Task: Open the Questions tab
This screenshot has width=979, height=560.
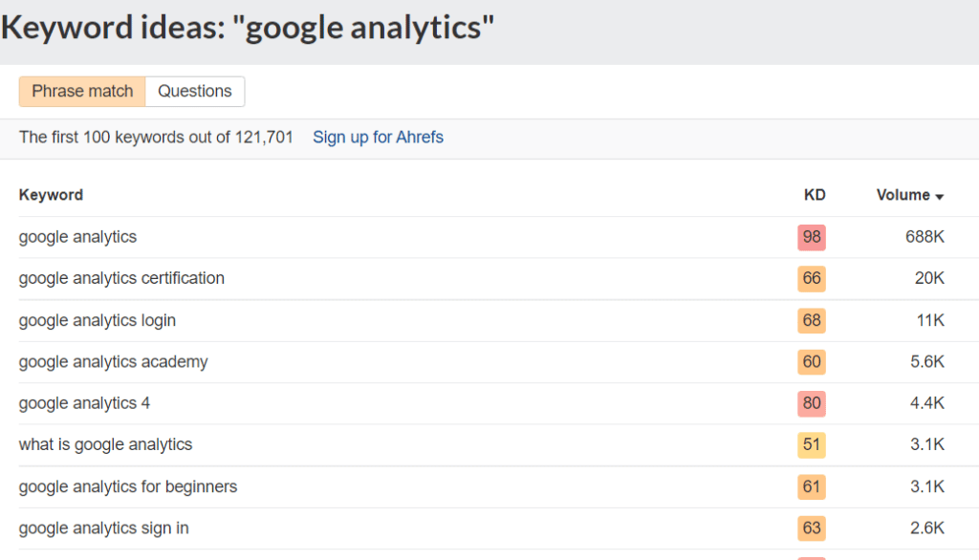Action: pyautogui.click(x=195, y=91)
